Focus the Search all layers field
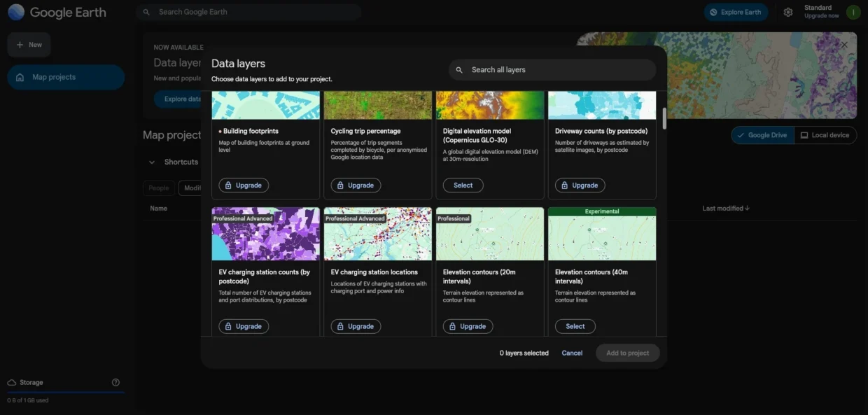Viewport: 868px width, 415px height. click(x=552, y=70)
